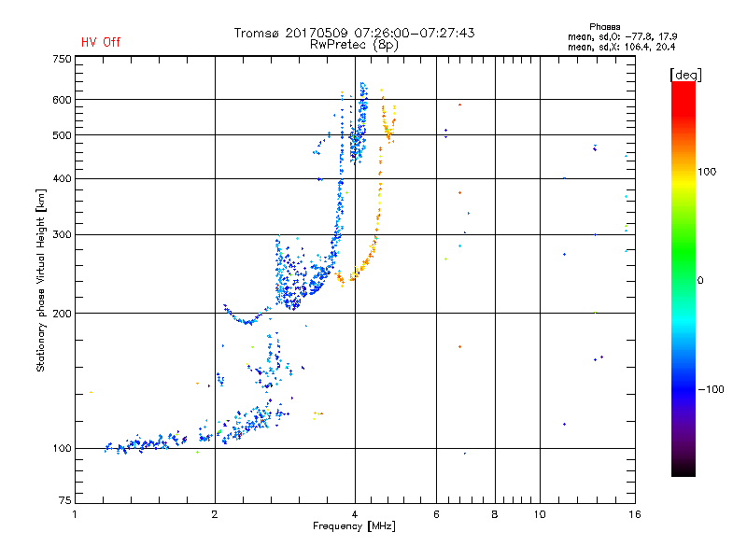Click the x-axis label '10'
The width and height of the screenshot is (747, 560).
[540, 514]
